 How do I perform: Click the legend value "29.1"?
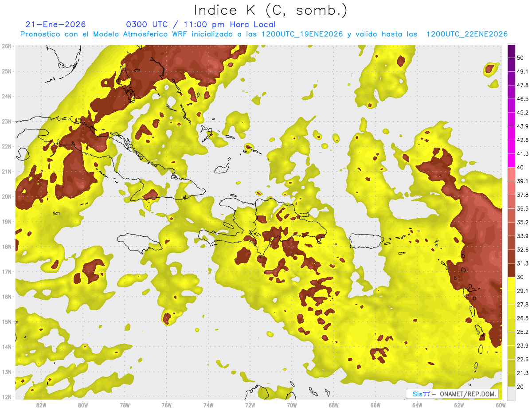click(x=522, y=290)
